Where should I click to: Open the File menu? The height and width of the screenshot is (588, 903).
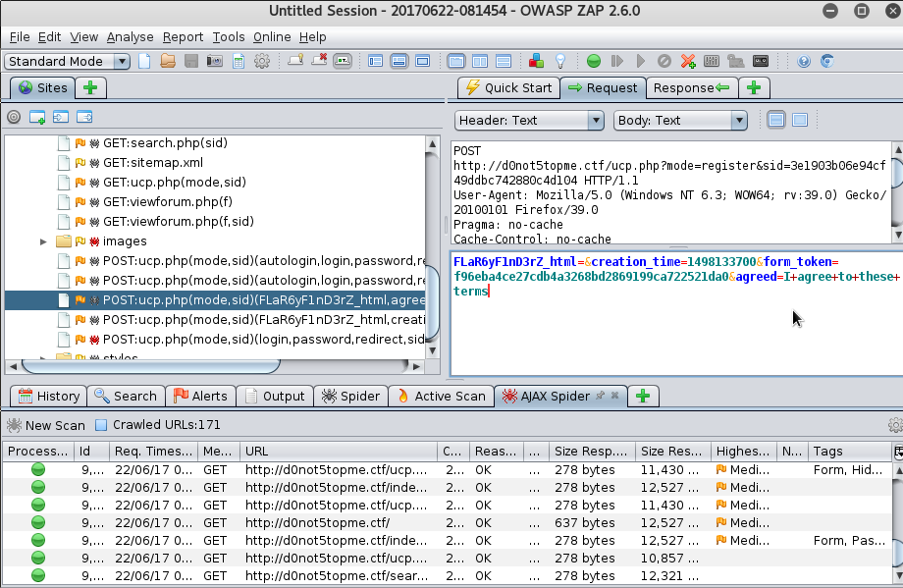[x=20, y=37]
